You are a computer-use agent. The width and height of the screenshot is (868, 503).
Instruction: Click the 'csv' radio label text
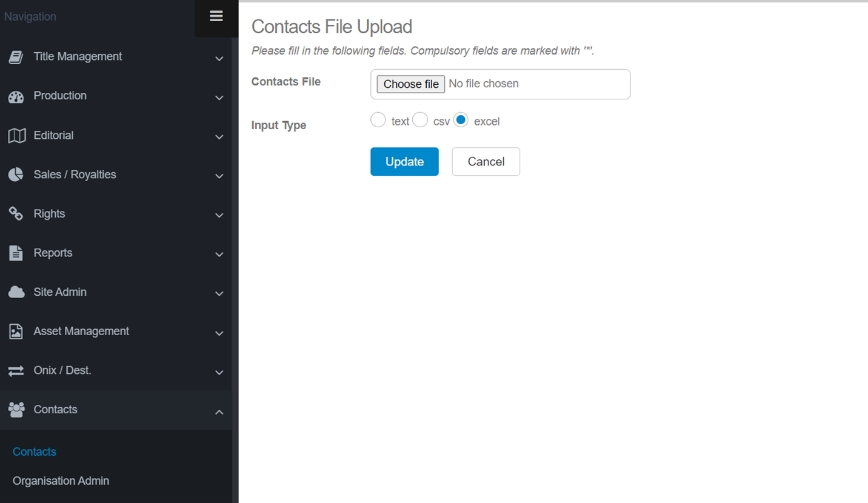tap(441, 121)
